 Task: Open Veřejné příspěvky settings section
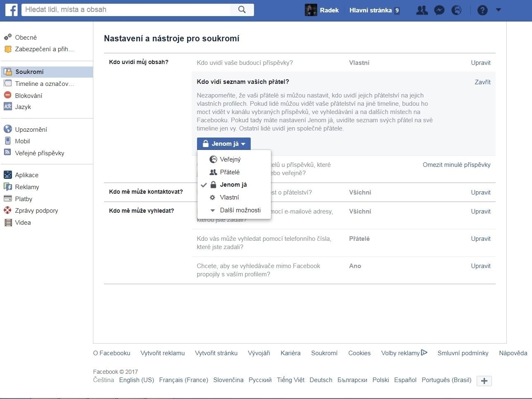tap(40, 153)
